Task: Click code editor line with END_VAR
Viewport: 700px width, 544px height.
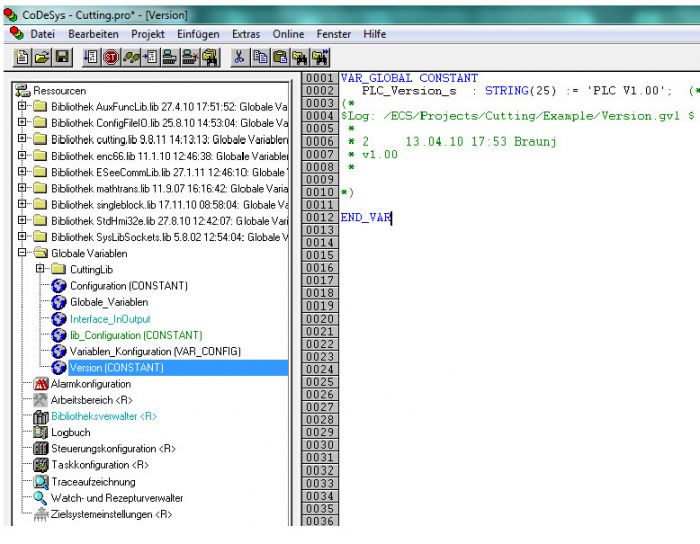Action: click(366, 217)
